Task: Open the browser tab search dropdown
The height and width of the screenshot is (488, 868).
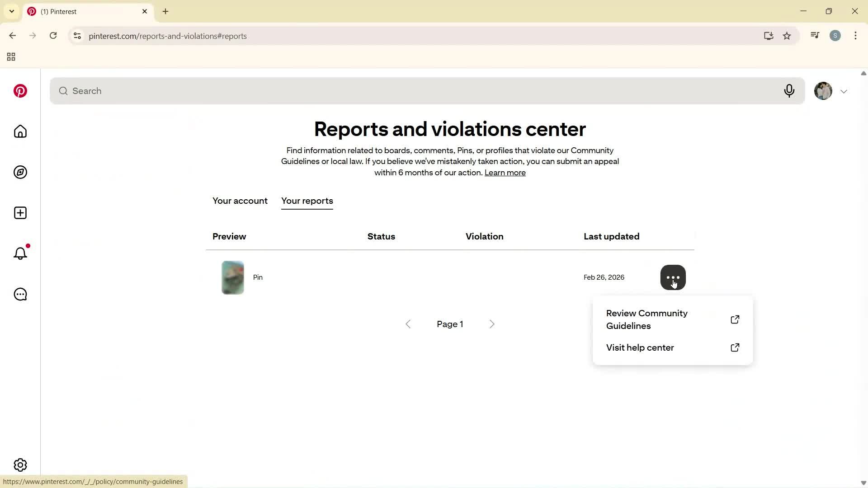Action: coord(12,11)
